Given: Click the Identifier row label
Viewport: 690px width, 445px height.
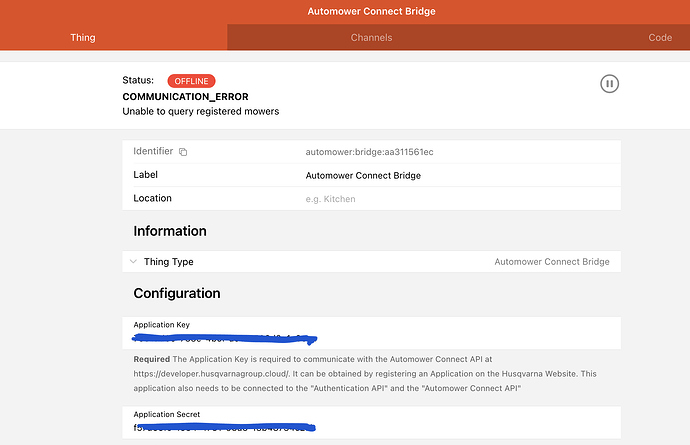Looking at the screenshot, I should coord(153,151).
